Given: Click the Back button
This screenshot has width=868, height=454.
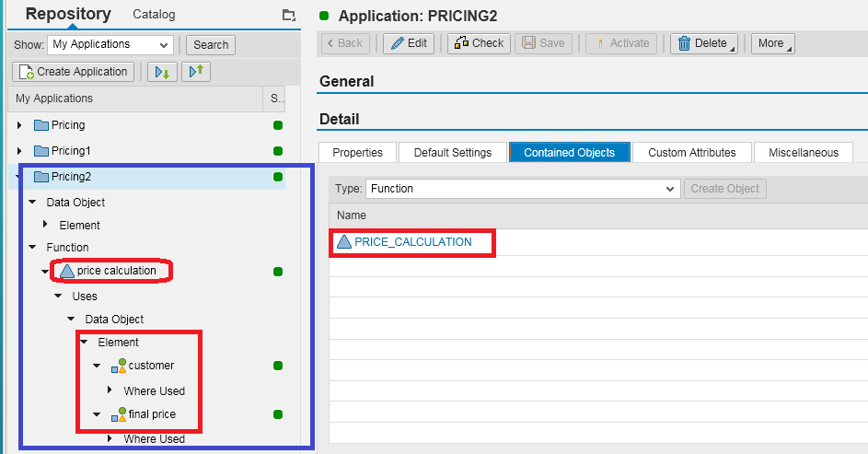Looking at the screenshot, I should point(345,43).
